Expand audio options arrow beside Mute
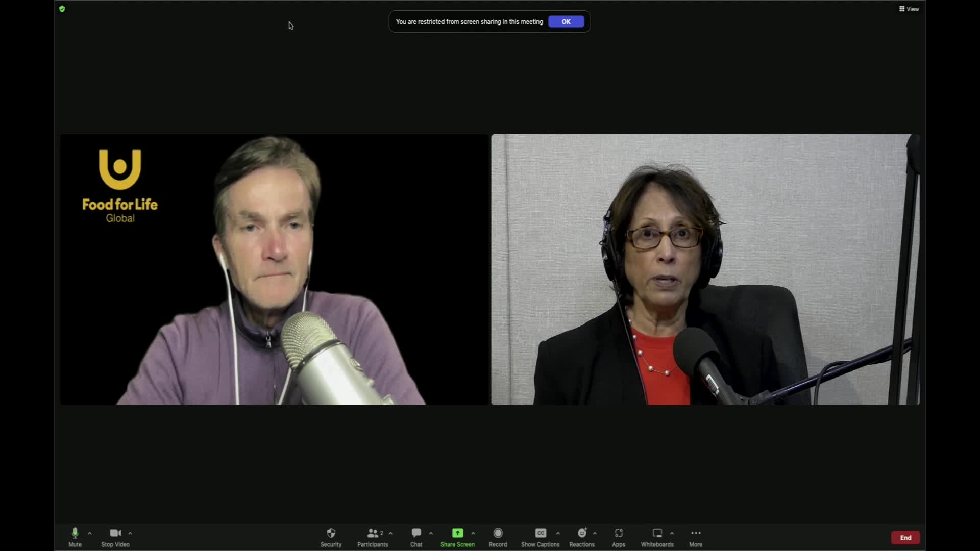 tap(90, 533)
